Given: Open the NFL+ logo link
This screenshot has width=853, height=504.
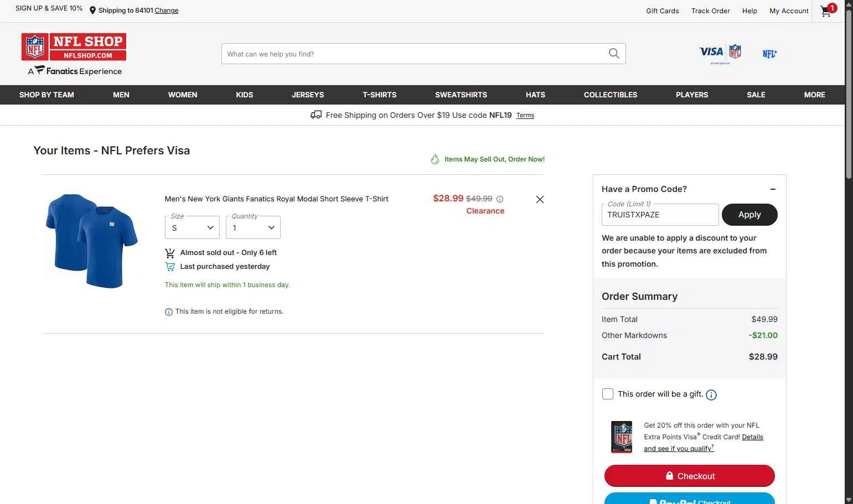Looking at the screenshot, I should (769, 54).
